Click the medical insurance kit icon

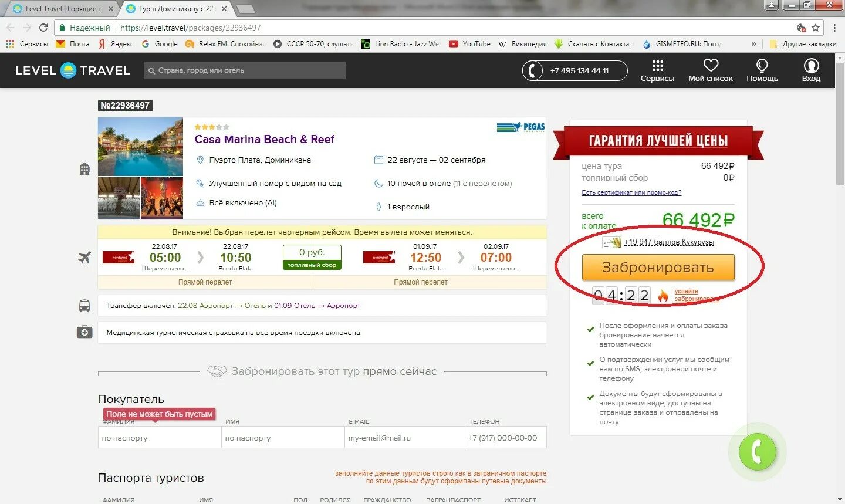(84, 332)
